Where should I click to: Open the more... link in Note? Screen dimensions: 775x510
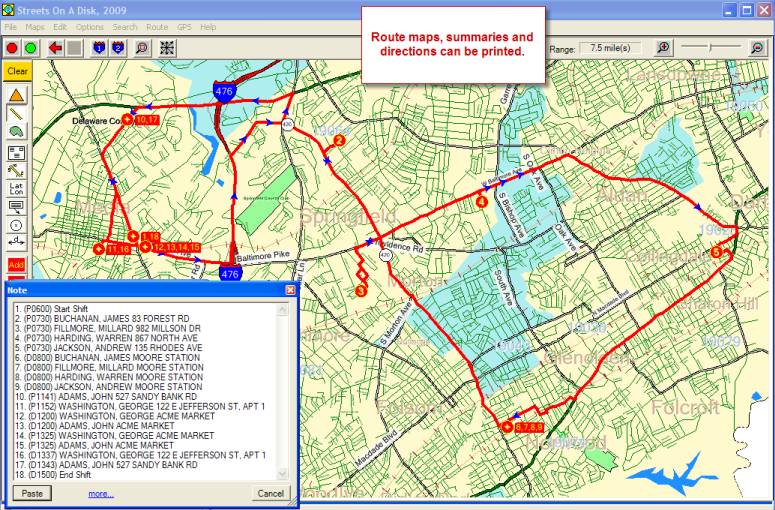[101, 494]
